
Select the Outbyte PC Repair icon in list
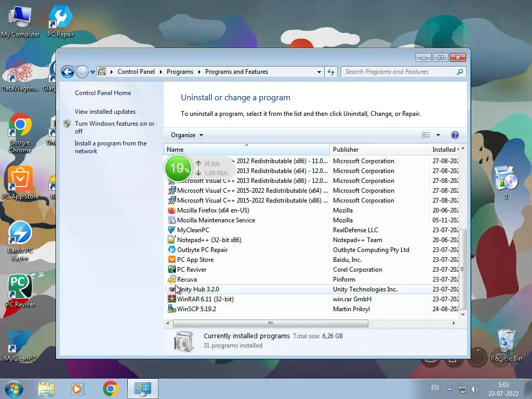tap(172, 249)
